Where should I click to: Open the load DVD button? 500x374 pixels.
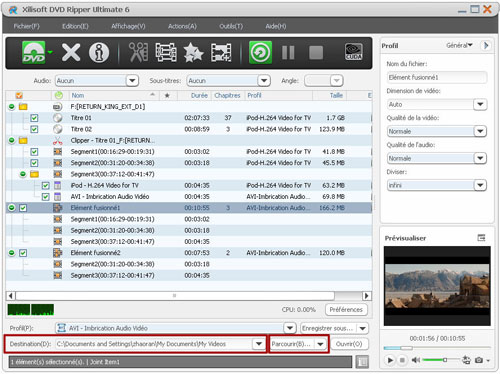[34, 52]
